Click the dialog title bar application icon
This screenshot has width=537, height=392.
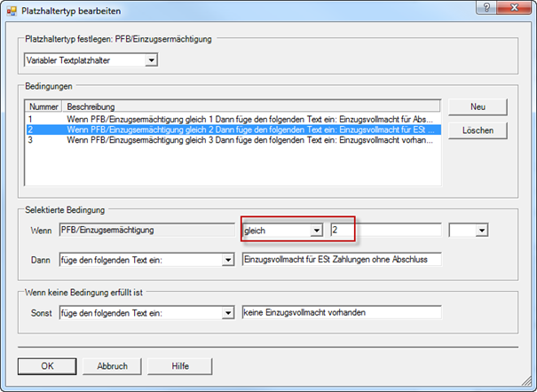click(12, 12)
